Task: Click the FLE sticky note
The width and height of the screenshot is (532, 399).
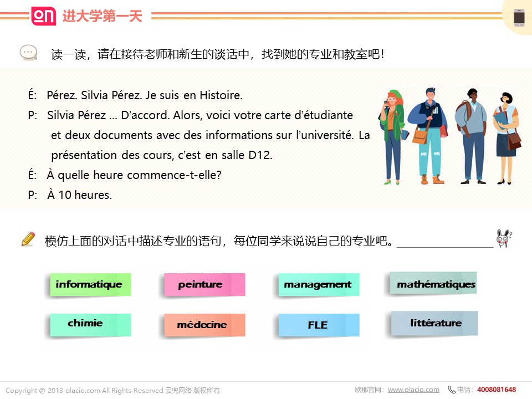Action: [318, 325]
